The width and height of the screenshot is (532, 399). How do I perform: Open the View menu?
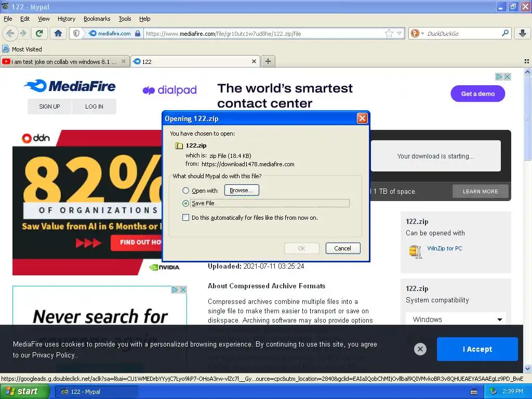[44, 19]
